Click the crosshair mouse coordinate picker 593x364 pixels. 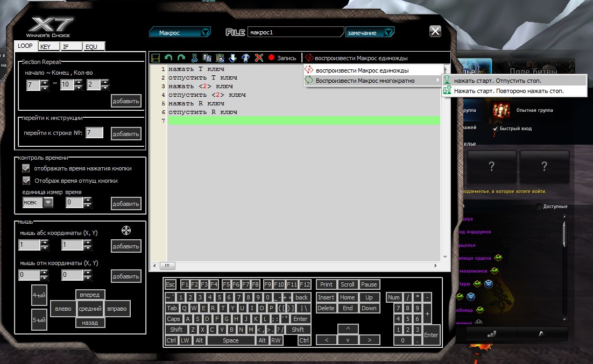[126, 231]
